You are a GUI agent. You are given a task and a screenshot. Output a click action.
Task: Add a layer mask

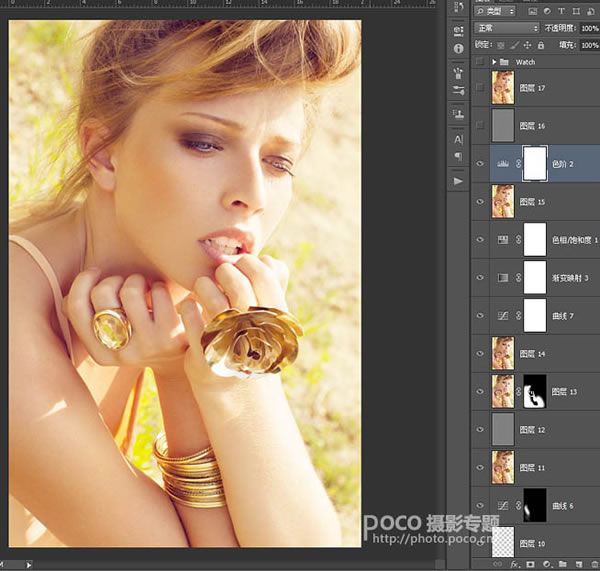pyautogui.click(x=530, y=564)
